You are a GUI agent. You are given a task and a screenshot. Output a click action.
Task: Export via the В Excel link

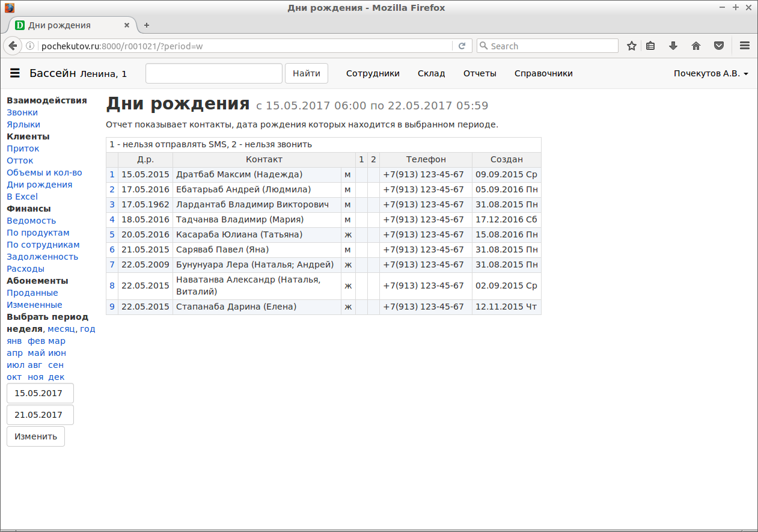point(22,197)
